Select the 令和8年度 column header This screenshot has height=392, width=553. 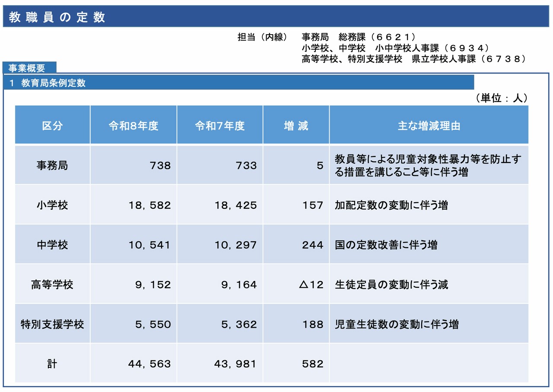133,125
